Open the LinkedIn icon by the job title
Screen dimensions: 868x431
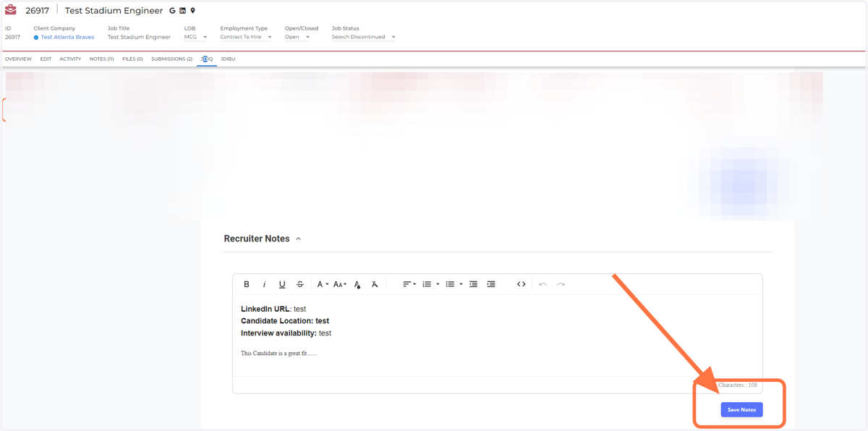[x=182, y=11]
